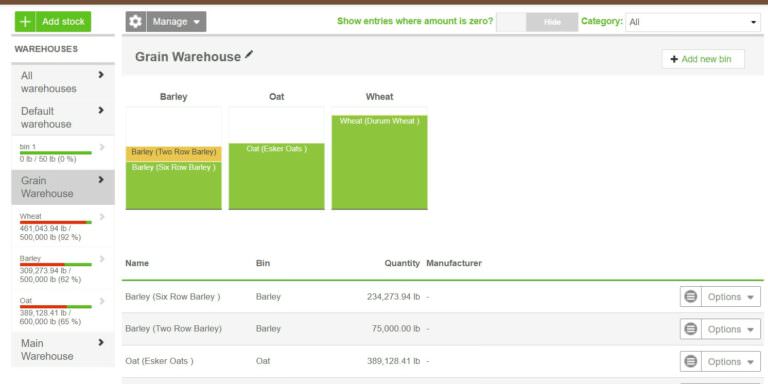
Task: Click Oat bin 65% capacity bar
Action: pos(56,307)
